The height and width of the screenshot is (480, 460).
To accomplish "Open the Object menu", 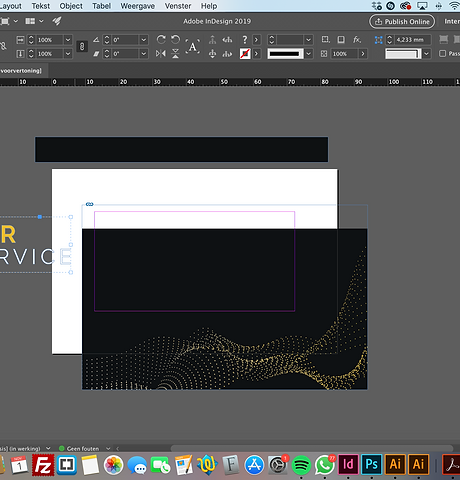I will tap(71, 6).
